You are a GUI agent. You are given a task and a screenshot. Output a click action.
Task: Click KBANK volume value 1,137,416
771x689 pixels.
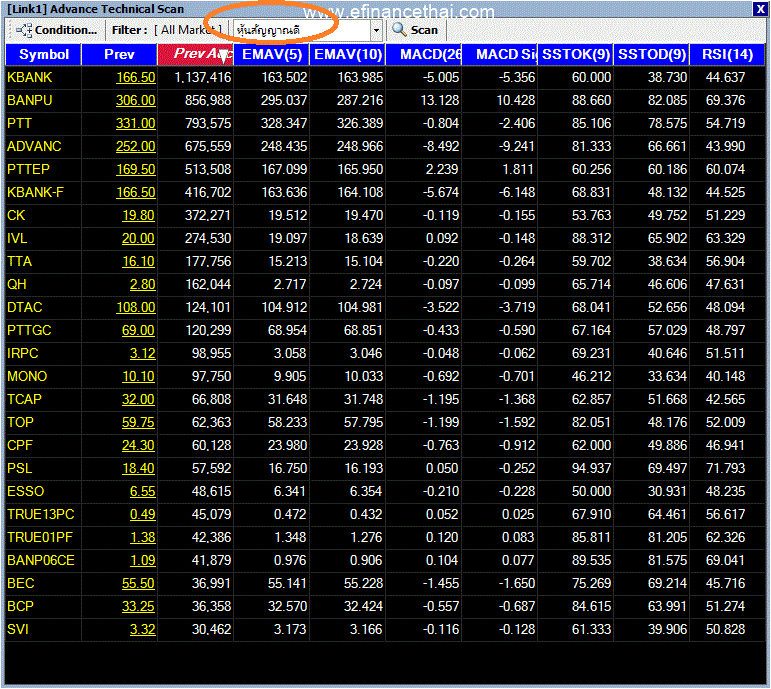pos(203,77)
